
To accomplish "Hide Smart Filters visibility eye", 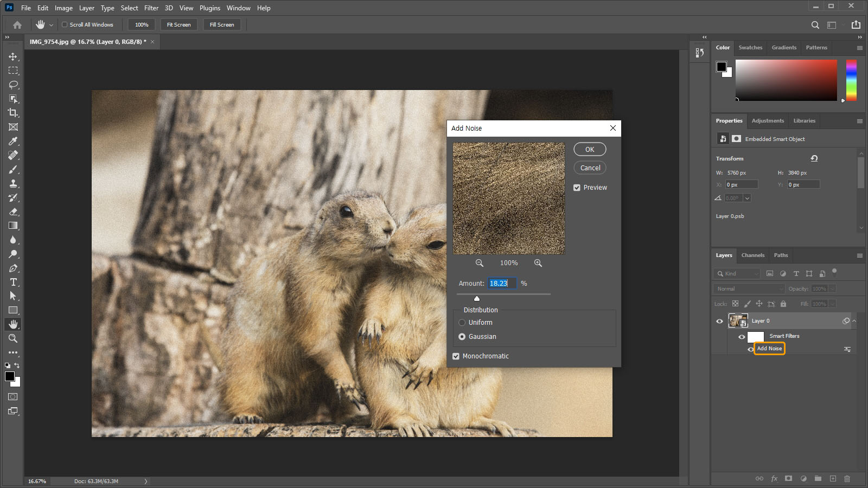I will [x=742, y=337].
